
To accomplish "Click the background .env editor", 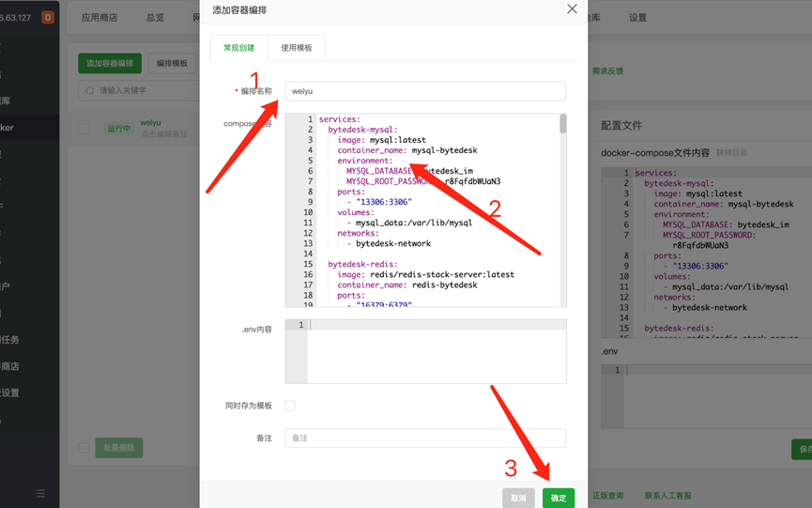I will 706,396.
